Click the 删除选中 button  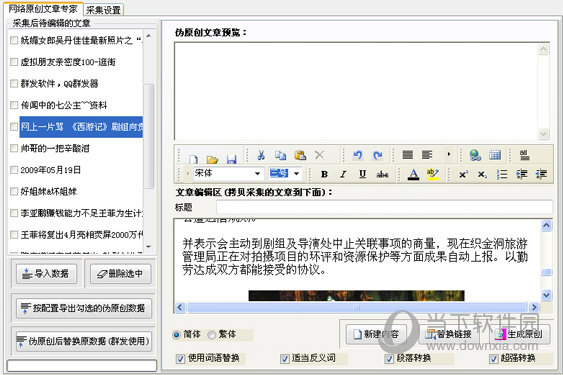120,274
